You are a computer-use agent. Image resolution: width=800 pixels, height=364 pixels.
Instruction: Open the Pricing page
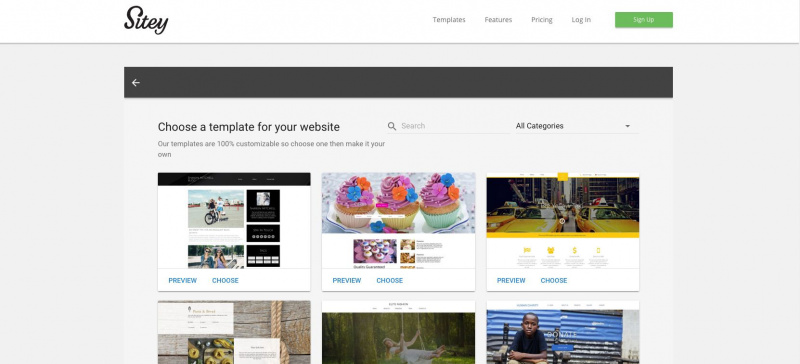(542, 20)
